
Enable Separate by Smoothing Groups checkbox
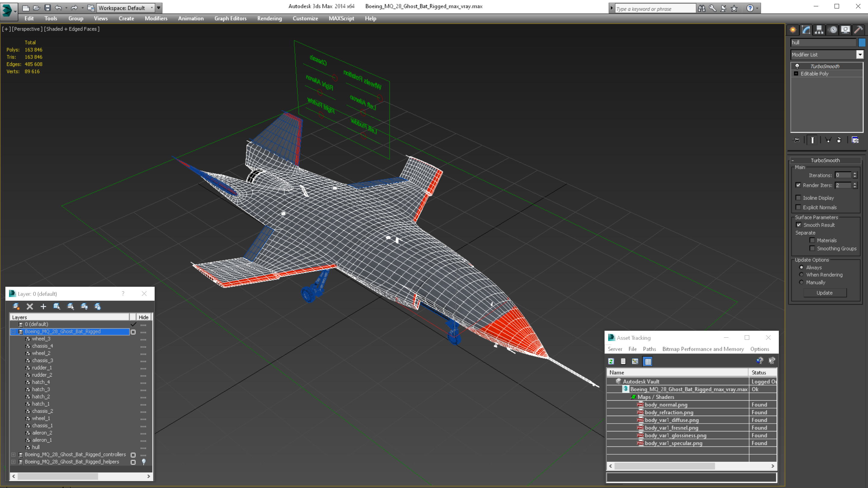(x=812, y=248)
